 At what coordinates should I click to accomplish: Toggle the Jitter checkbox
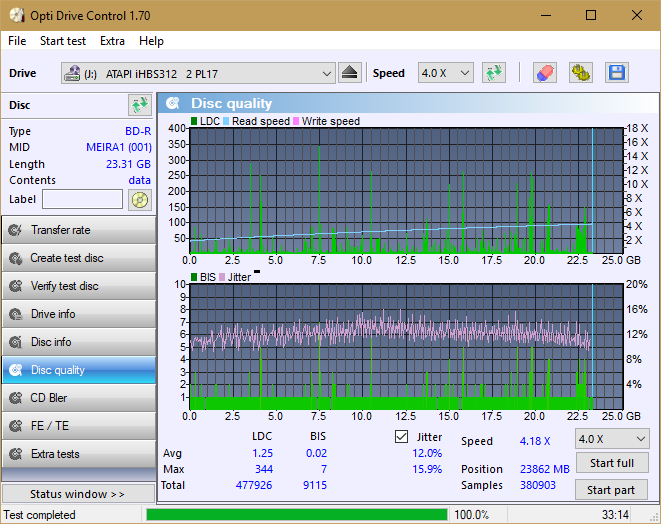[402, 437]
